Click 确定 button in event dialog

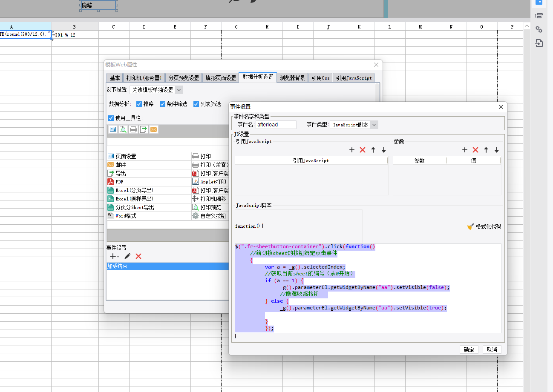[x=469, y=349]
